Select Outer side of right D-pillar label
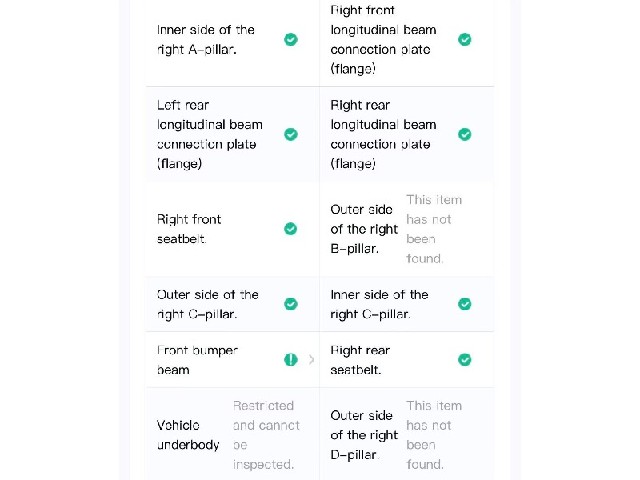 (364, 435)
